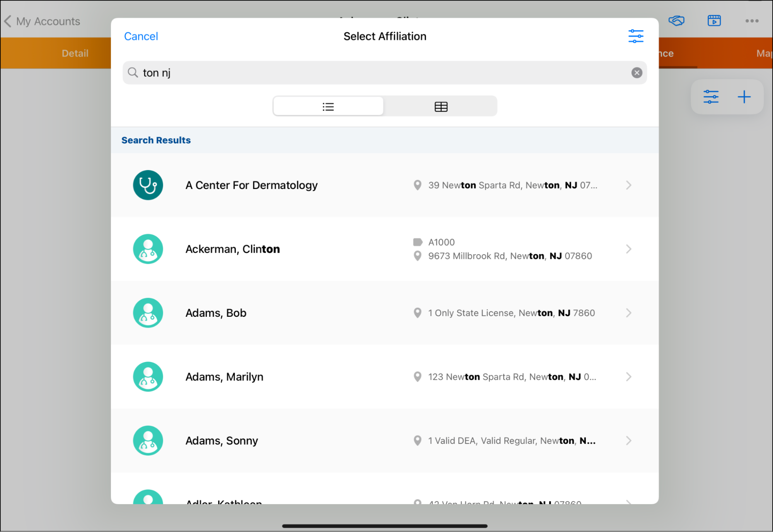This screenshot has height=532, width=773.
Task: Open the more options ellipsis menu
Action: 752,21
